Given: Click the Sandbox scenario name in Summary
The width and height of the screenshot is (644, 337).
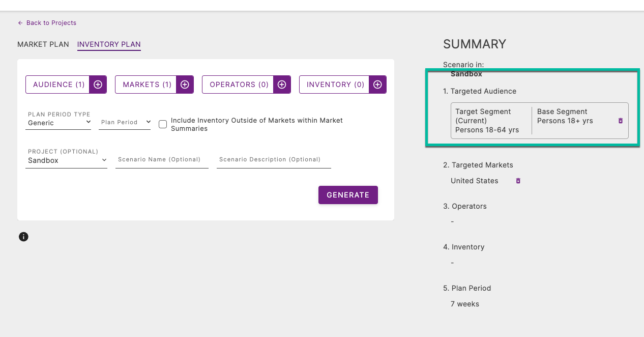Looking at the screenshot, I should 466,74.
